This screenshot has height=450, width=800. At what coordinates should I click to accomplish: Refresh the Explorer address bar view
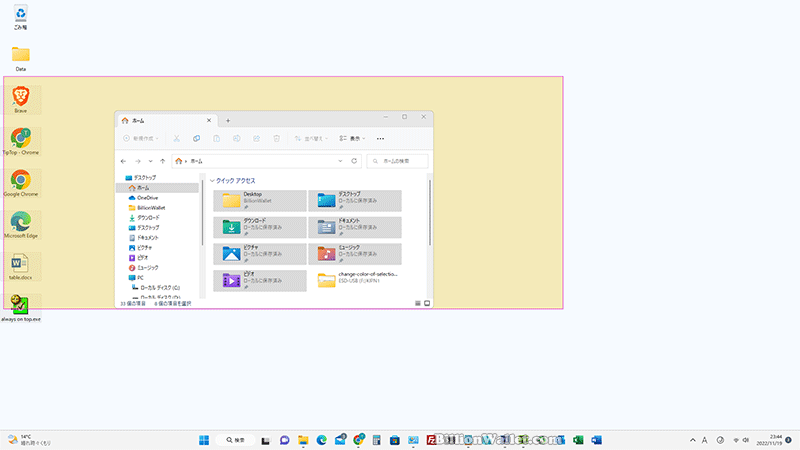tap(354, 161)
